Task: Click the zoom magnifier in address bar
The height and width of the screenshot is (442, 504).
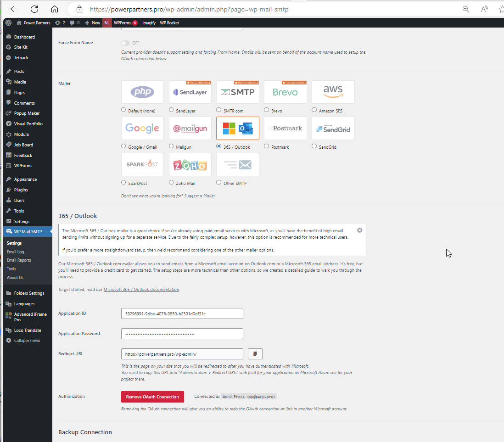Action: (466, 9)
